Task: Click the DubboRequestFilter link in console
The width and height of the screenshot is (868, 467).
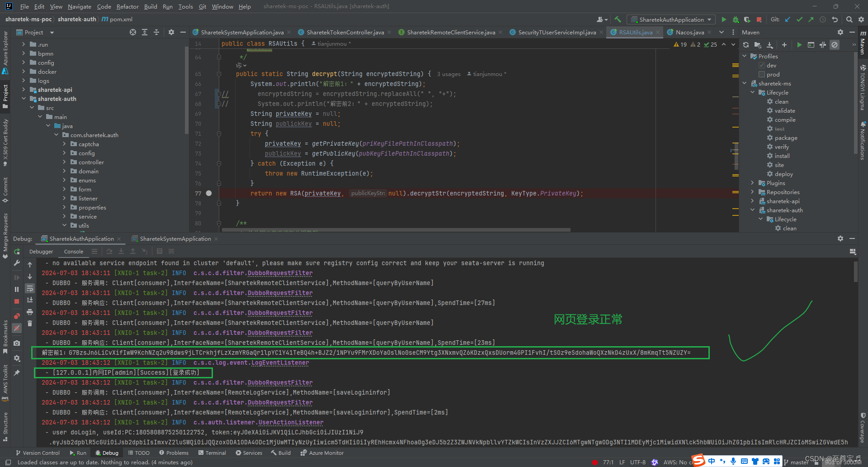Action: tap(280, 273)
